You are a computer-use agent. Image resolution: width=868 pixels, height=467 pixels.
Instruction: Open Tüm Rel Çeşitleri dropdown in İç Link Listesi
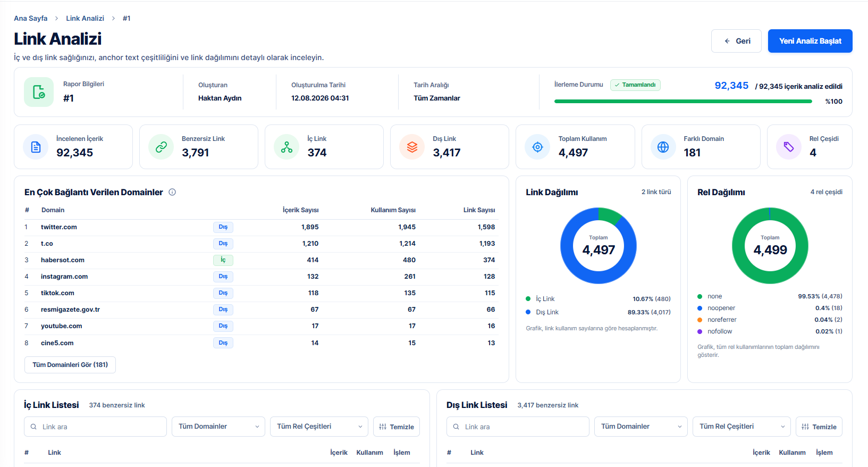[x=319, y=427]
